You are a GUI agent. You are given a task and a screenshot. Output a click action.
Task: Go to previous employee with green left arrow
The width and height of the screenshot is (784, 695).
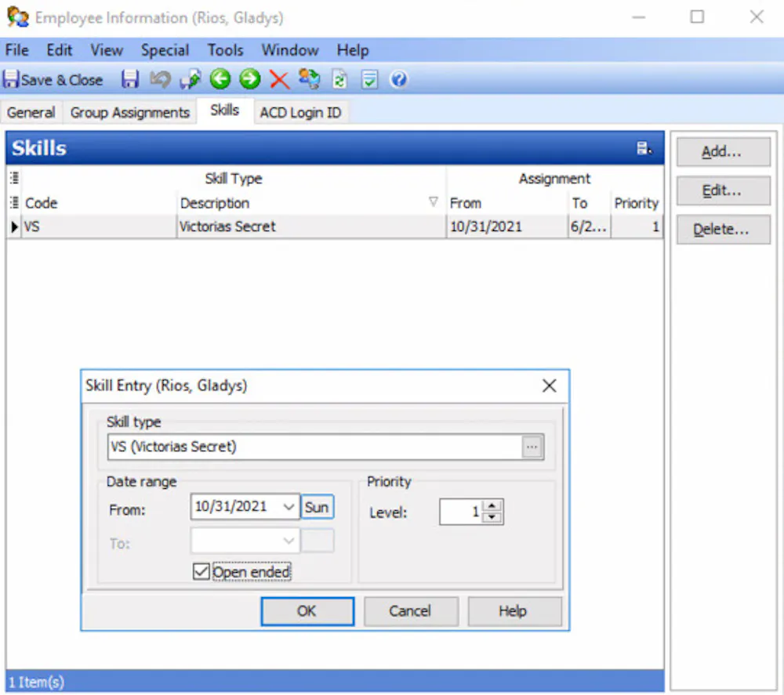pos(220,79)
